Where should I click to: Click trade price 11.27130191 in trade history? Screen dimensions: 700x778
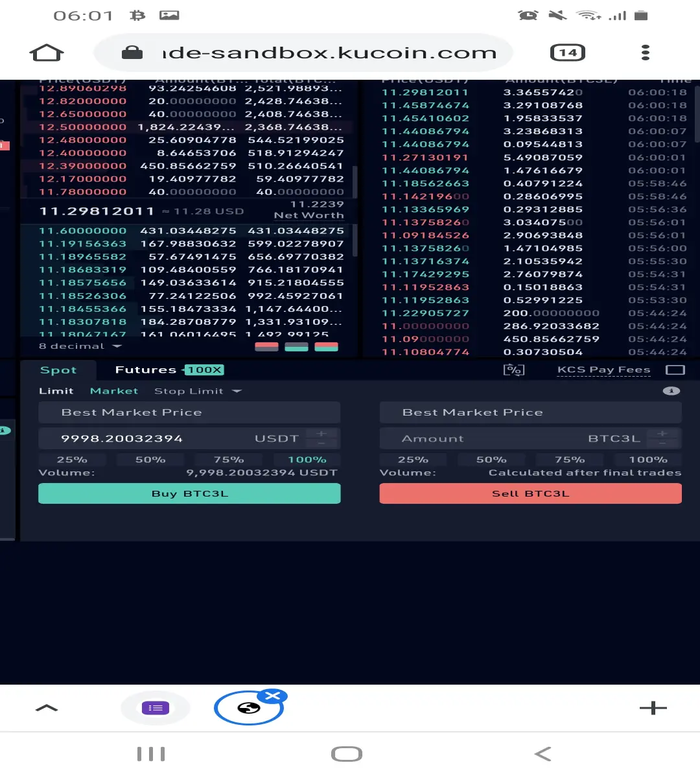425,158
